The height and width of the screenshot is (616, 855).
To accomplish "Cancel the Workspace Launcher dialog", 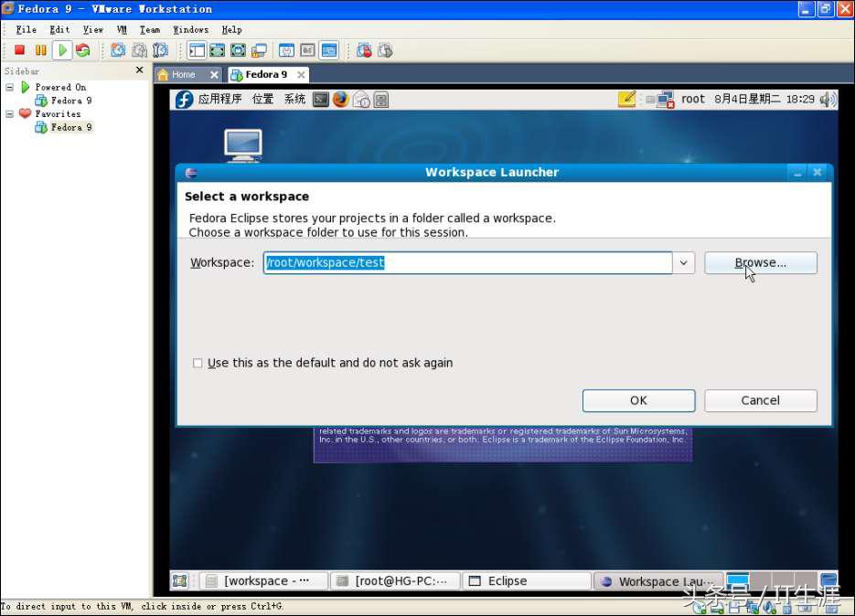I will click(760, 400).
